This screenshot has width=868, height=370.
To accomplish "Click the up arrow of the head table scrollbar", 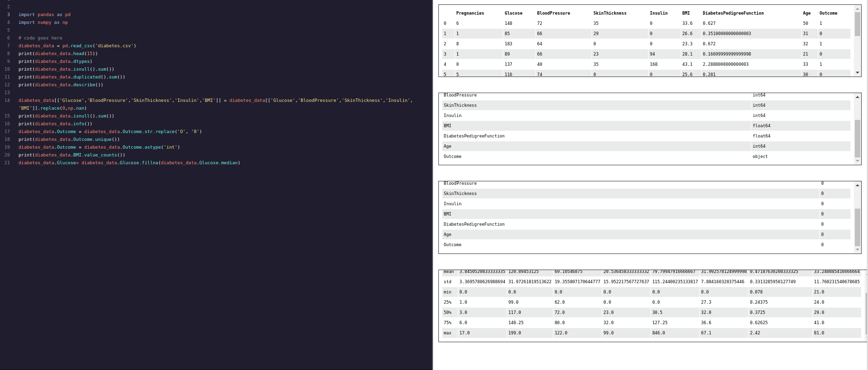I will pos(857,9).
